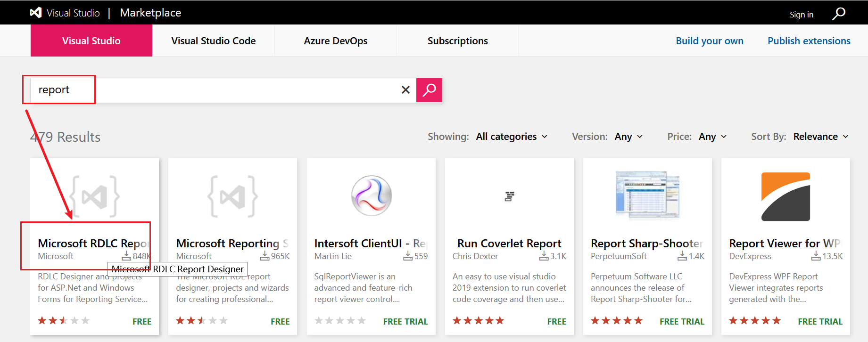Expand the Price Any dropdown
868x342 pixels.
click(713, 137)
